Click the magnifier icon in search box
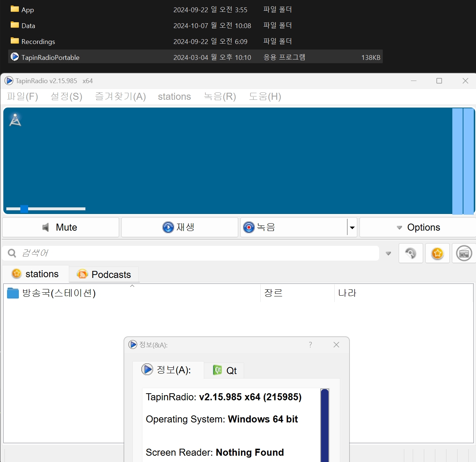This screenshot has height=462, width=476. [12, 253]
